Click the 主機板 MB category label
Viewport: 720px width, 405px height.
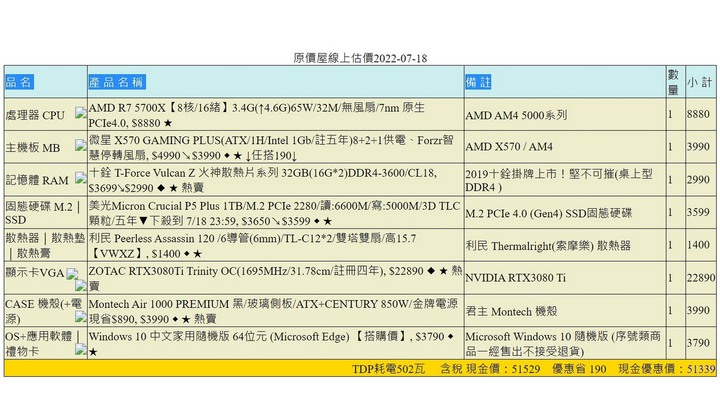point(33,148)
